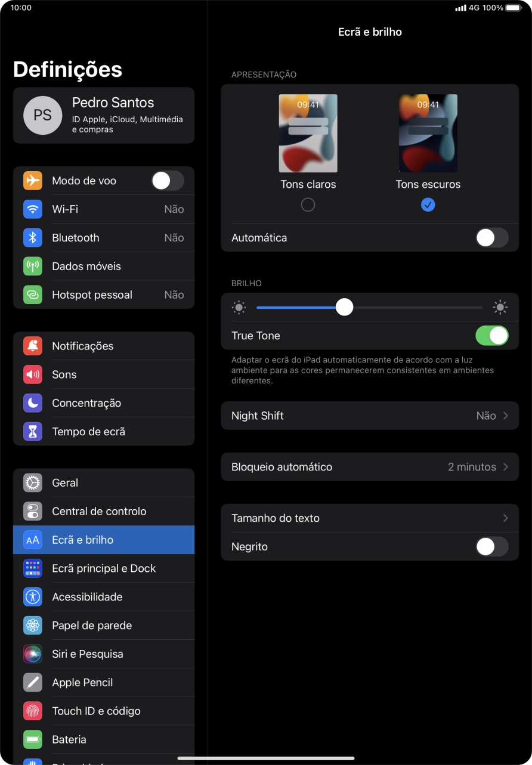Disable the True Tone switch

(x=491, y=336)
